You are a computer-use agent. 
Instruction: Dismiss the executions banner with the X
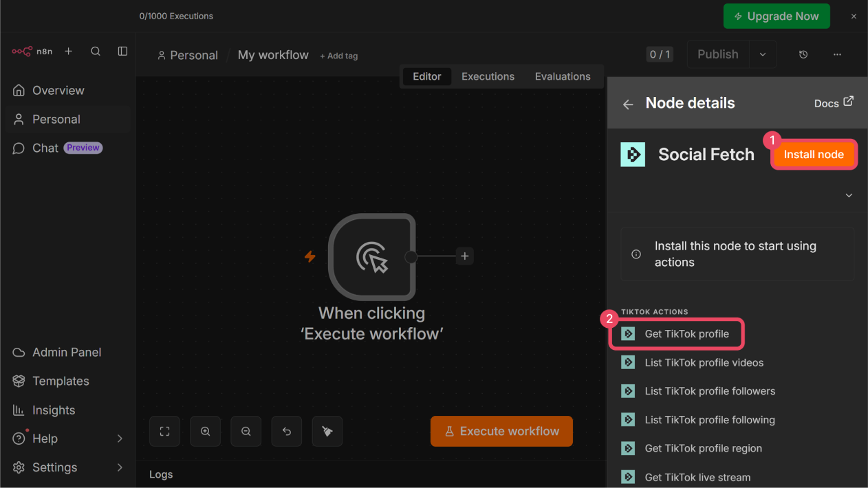click(x=854, y=16)
